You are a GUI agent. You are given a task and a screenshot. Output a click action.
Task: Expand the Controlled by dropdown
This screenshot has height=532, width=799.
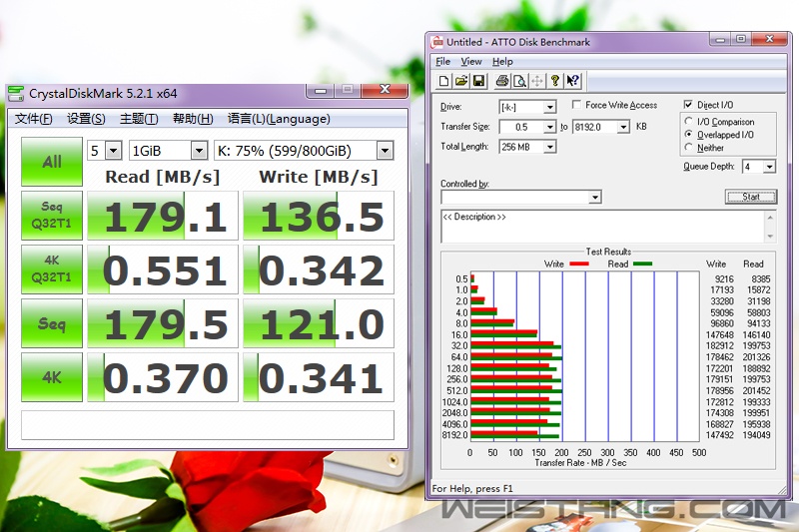pyautogui.click(x=594, y=197)
